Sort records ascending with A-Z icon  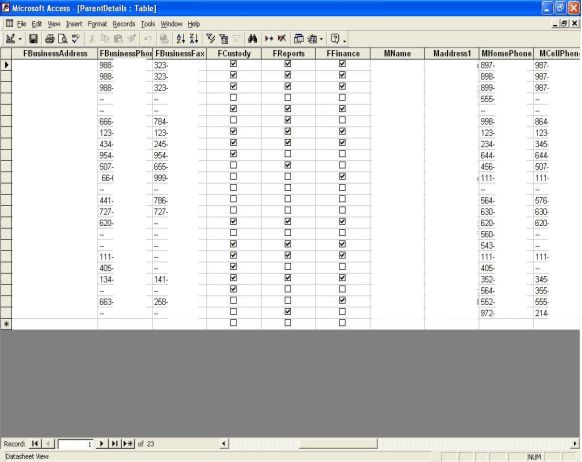[x=180, y=39]
